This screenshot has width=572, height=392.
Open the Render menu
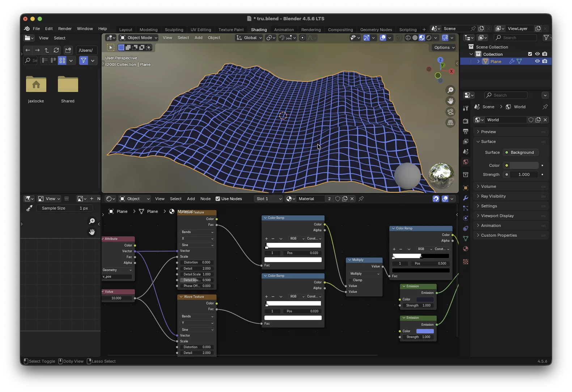pos(65,29)
